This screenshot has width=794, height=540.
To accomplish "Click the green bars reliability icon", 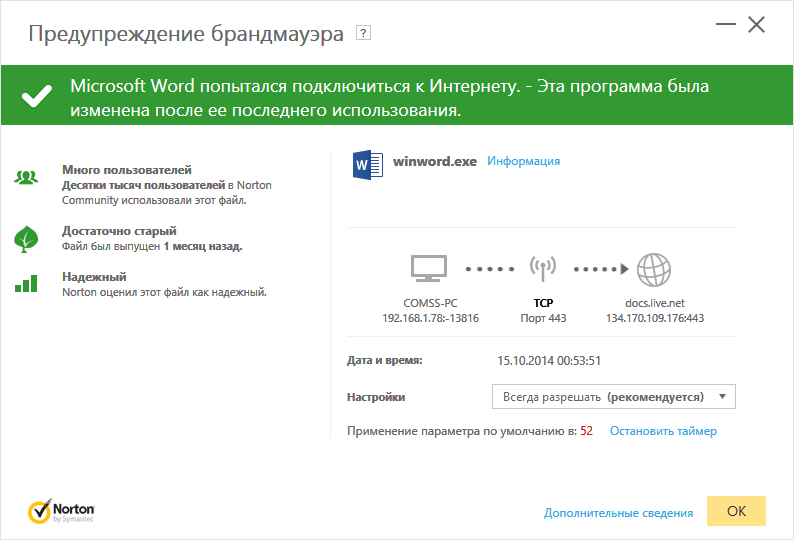I will [26, 284].
